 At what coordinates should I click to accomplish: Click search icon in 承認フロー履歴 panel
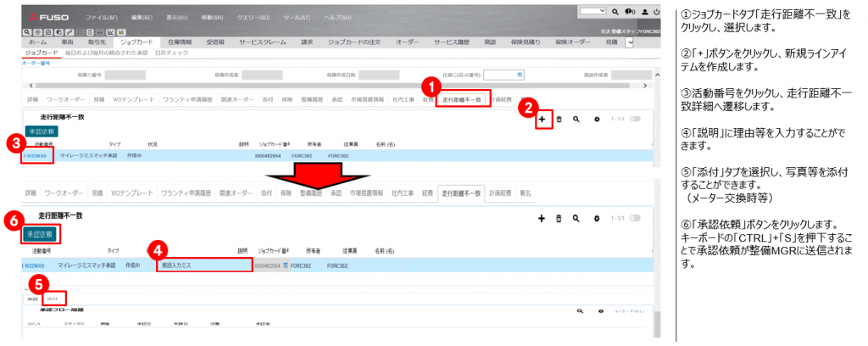[x=581, y=311]
